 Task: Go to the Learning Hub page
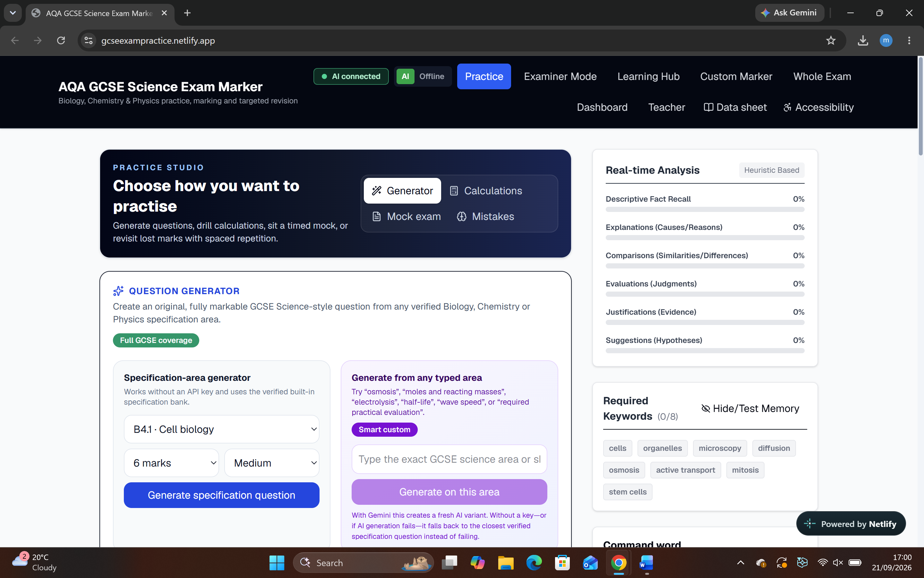coord(648,76)
